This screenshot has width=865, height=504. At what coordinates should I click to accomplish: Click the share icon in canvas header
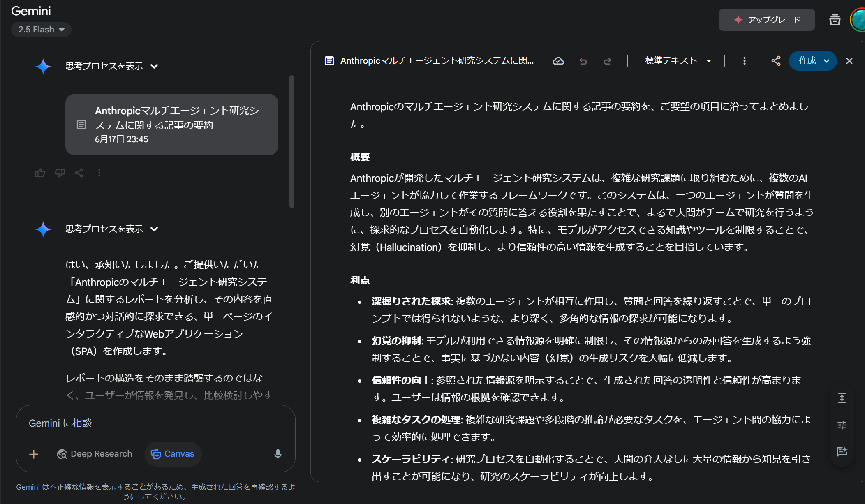[776, 61]
